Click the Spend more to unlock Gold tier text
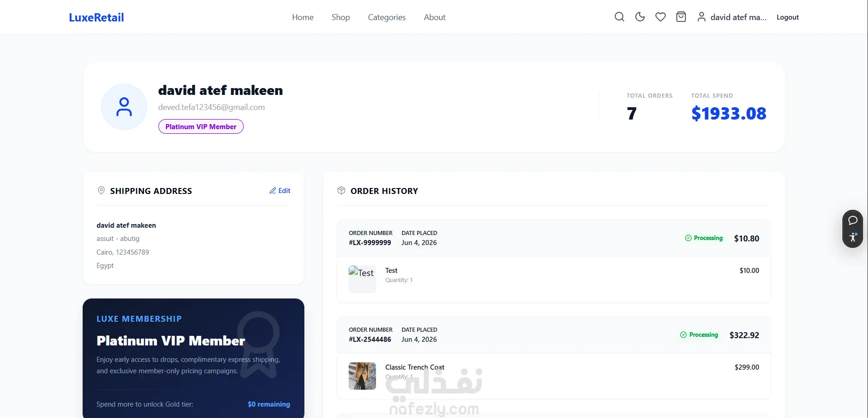Viewport: 868px width, 418px height. point(145,404)
